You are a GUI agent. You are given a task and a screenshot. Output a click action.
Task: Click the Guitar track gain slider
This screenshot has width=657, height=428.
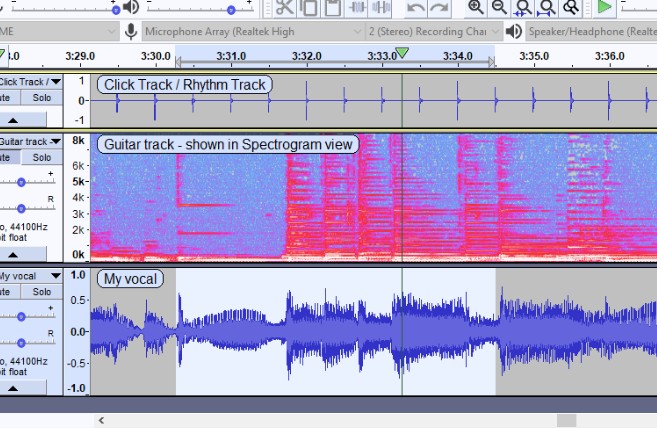tap(21, 182)
